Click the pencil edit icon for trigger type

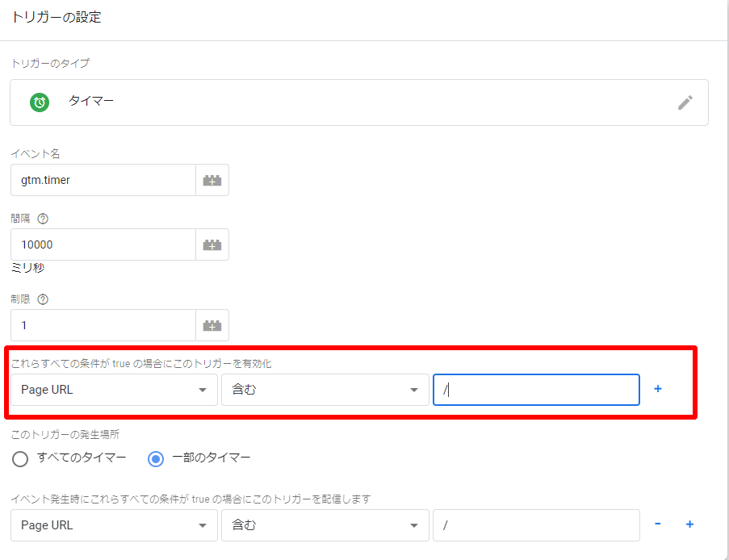point(685,102)
